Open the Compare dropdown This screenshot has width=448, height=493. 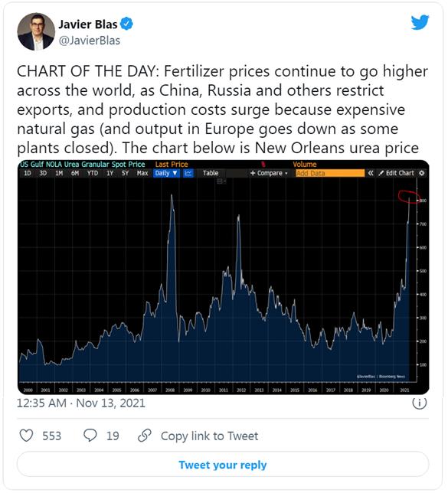pos(269,173)
